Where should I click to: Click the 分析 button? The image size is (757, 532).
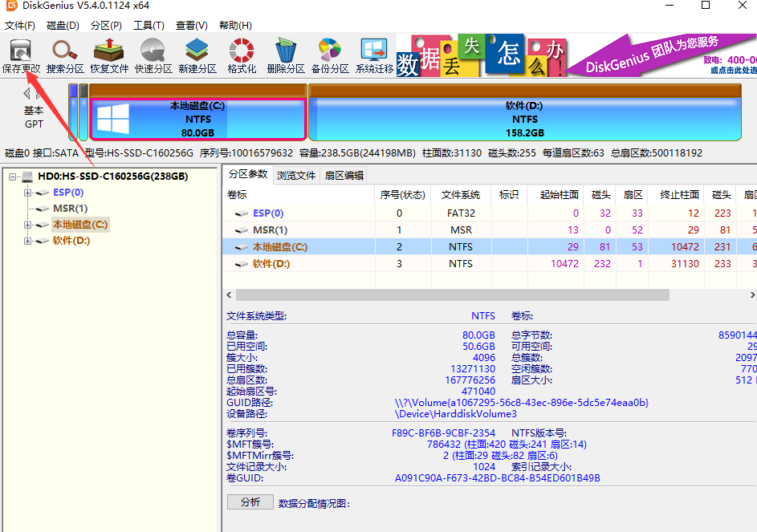250,502
